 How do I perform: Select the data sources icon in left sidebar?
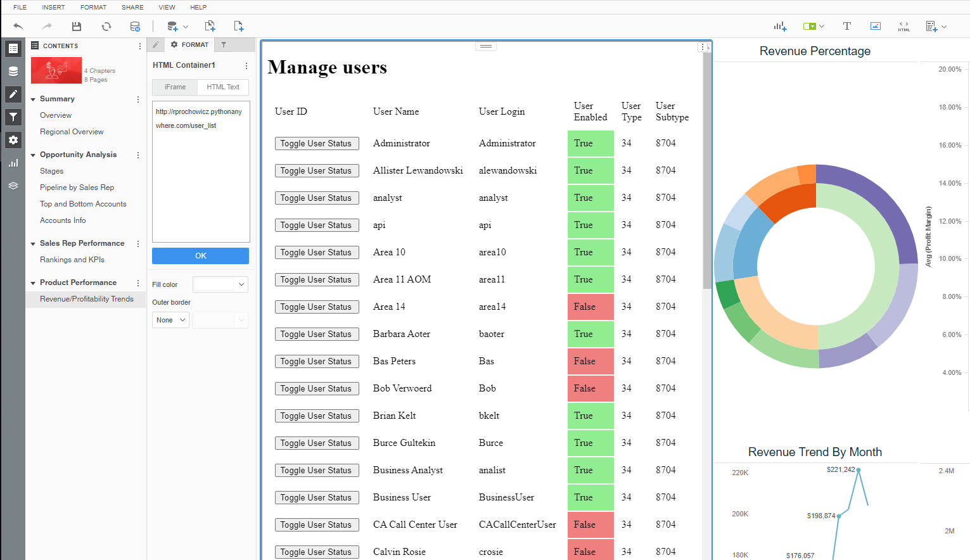pyautogui.click(x=13, y=71)
